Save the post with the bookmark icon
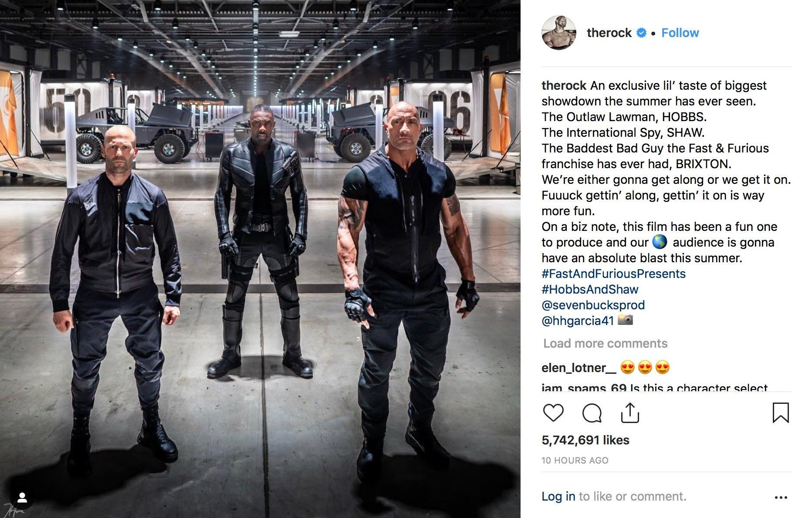The image size is (812, 518). 780,413
